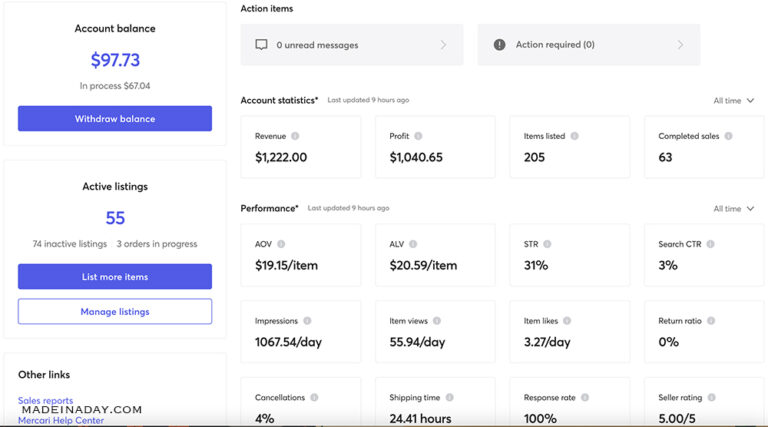Viewport: 768px width, 427px height.
Task: Click the info icon next to Revenue
Action: pos(296,136)
